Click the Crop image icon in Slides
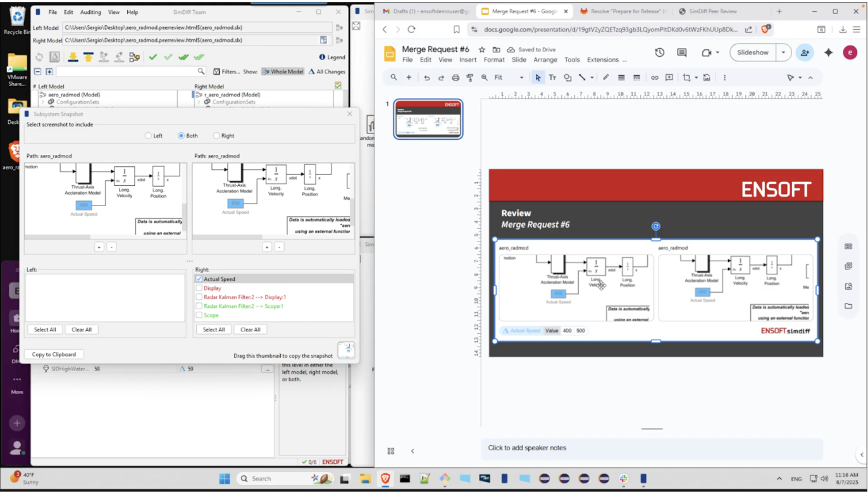The image size is (868, 492). (686, 78)
